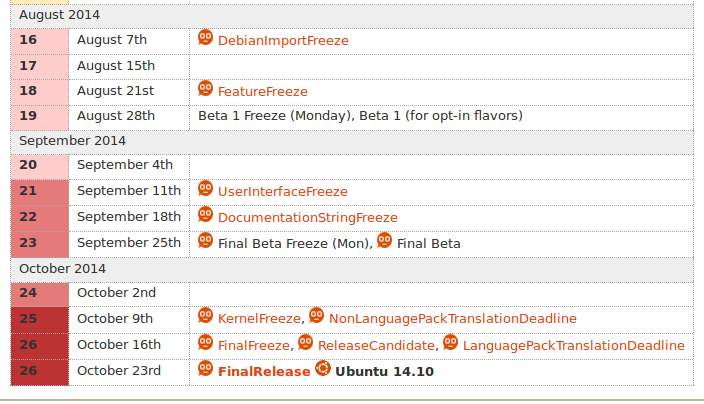Click the icon before LanguagePackTranslationDeadline

(450, 343)
